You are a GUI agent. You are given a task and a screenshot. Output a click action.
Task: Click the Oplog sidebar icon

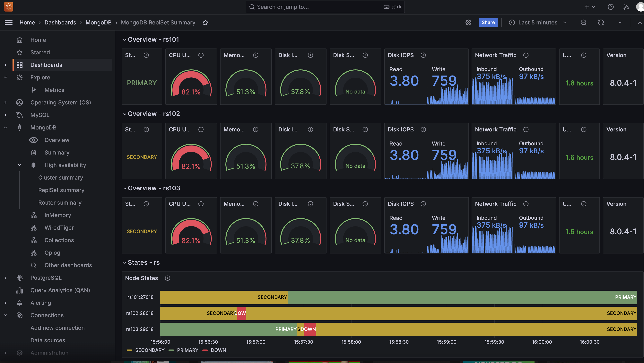(x=33, y=252)
